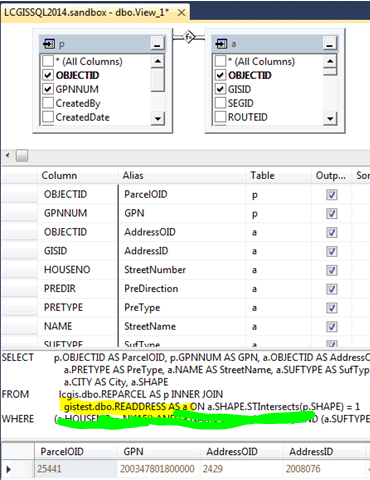Click scroll up arrow in table a list
Image resolution: width=370 pixels, height=480 pixels.
point(330,61)
